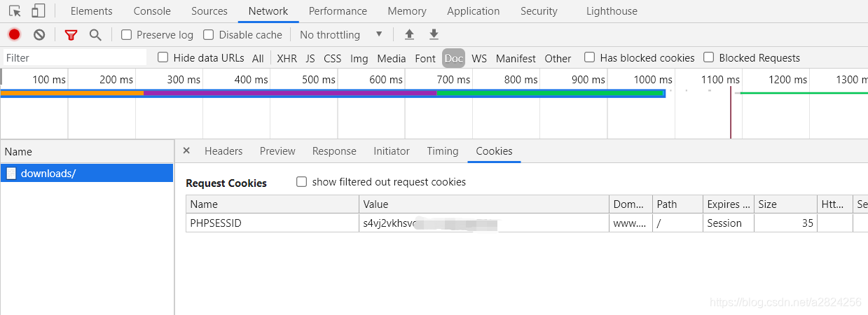The height and width of the screenshot is (315, 868).
Task: Open the Performance panel
Action: [x=338, y=11]
